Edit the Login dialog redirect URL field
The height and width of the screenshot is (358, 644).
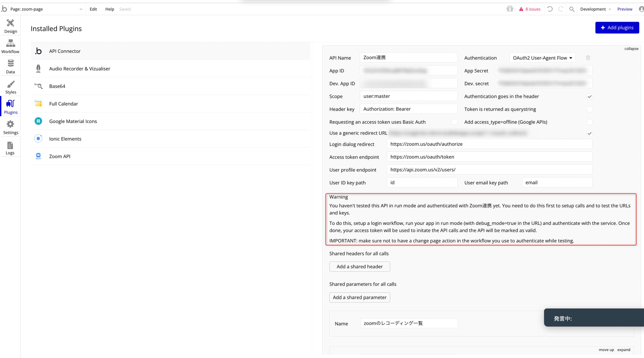[490, 144]
